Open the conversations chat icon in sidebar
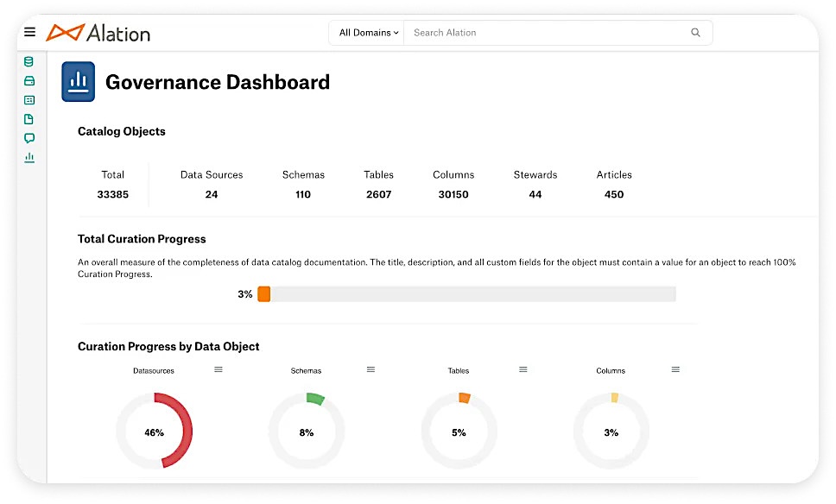The width and height of the screenshot is (836, 504). [x=28, y=138]
